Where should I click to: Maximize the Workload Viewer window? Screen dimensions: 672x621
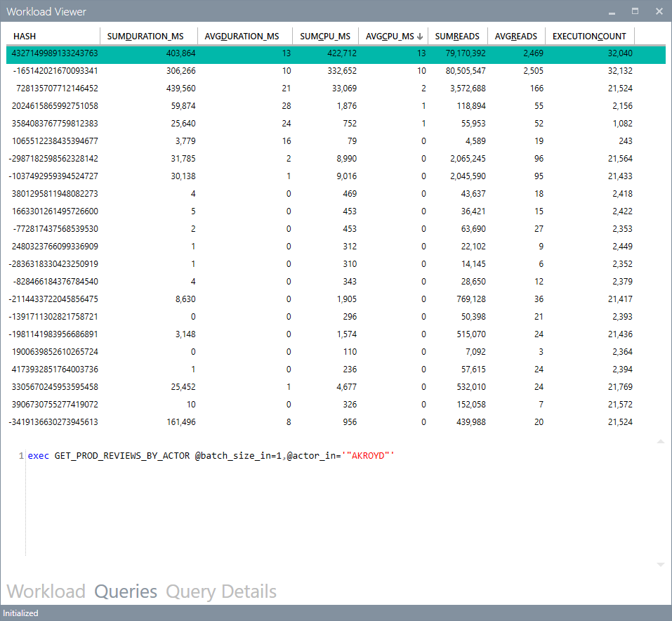(635, 11)
